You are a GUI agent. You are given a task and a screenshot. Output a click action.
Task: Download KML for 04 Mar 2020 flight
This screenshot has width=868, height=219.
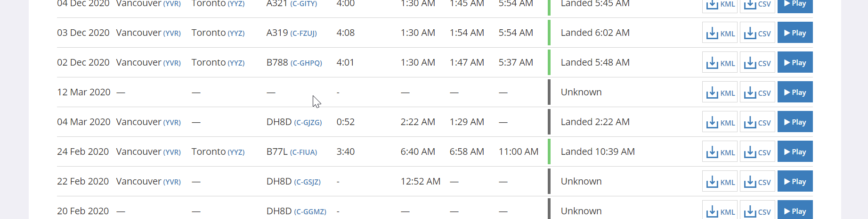coord(720,122)
